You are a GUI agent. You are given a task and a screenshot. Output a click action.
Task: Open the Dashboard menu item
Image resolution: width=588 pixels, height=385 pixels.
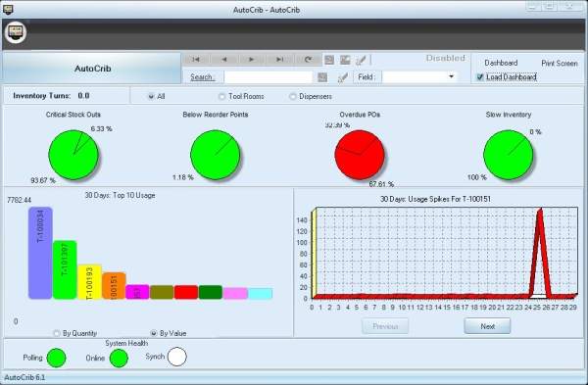[501, 63]
